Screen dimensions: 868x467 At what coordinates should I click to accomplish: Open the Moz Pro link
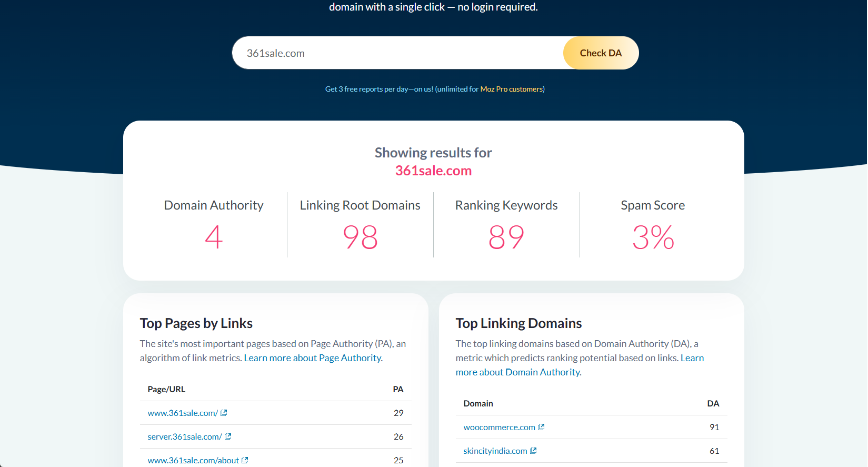click(x=494, y=89)
